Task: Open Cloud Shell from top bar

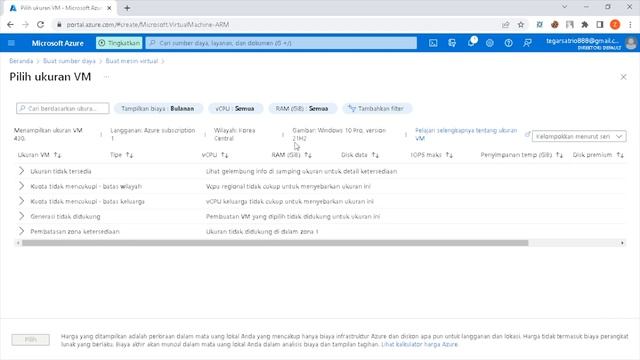Action: point(433,43)
